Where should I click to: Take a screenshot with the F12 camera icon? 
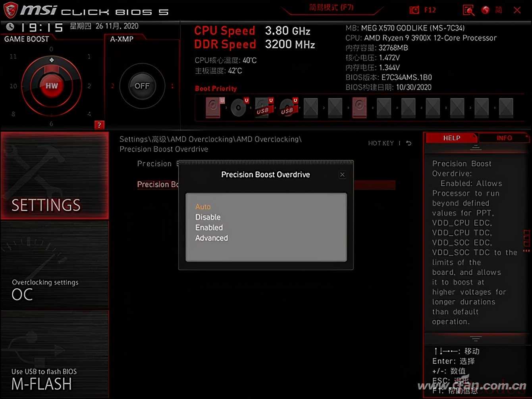[x=414, y=10]
